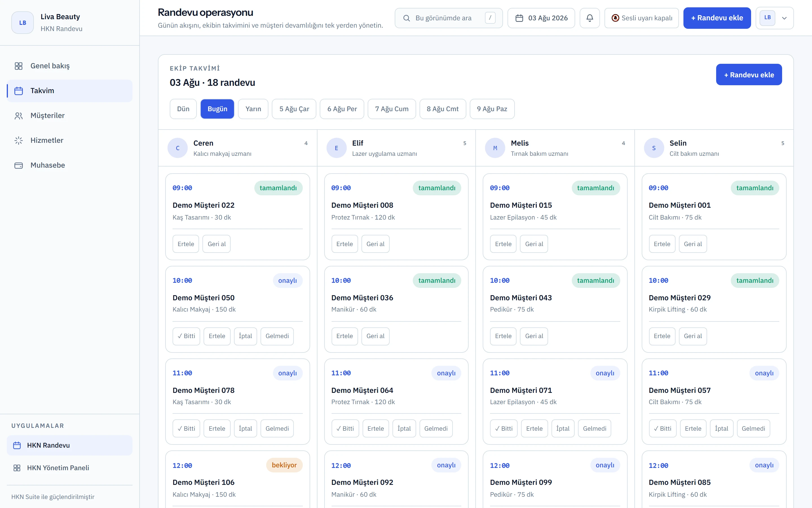
Task: Click the tamamlandı badge on Demo Müşteri 022
Action: (x=278, y=188)
